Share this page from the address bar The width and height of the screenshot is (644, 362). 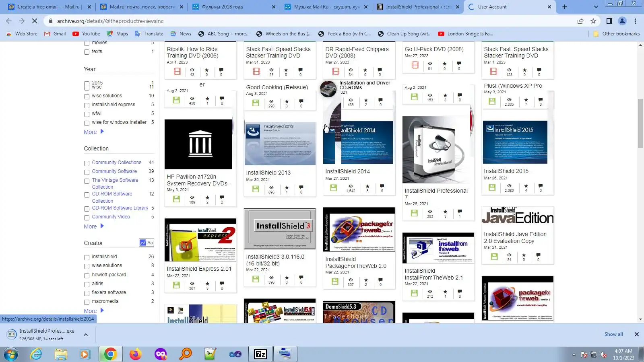(580, 21)
